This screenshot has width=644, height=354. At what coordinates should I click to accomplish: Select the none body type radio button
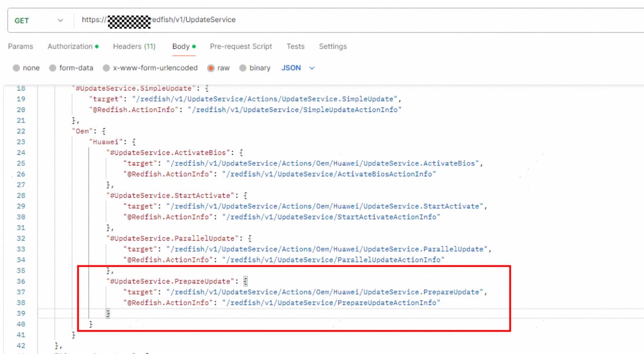[17, 68]
